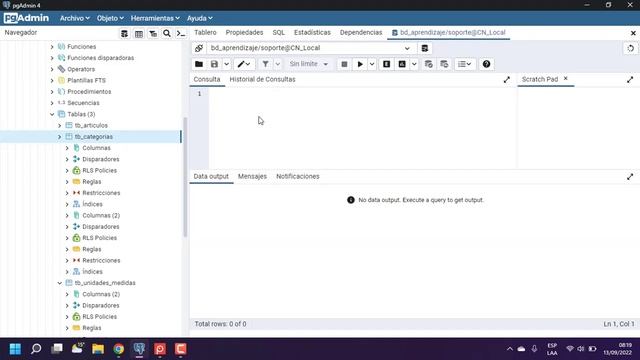Open Windows taskbar search

(x=36, y=349)
